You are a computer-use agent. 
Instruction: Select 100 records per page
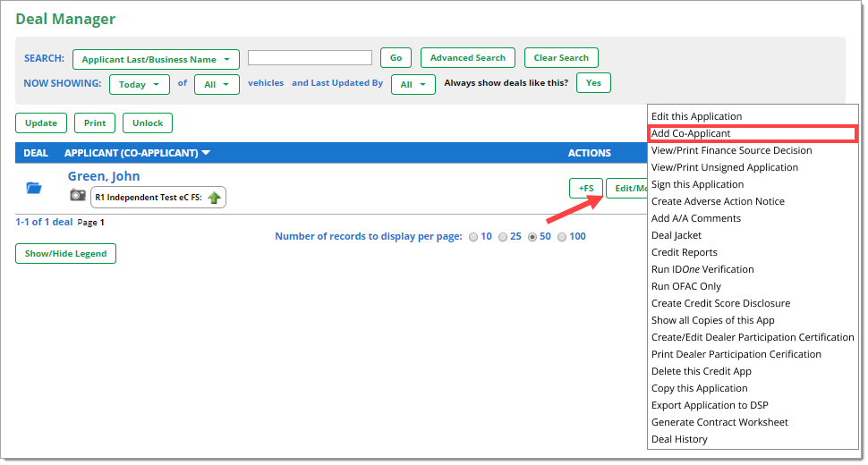pyautogui.click(x=562, y=237)
